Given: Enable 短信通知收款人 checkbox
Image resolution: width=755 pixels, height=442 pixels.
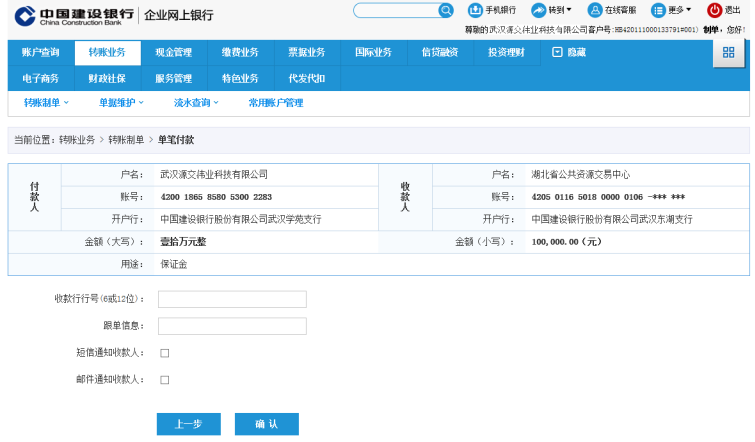Looking at the screenshot, I should (x=165, y=353).
